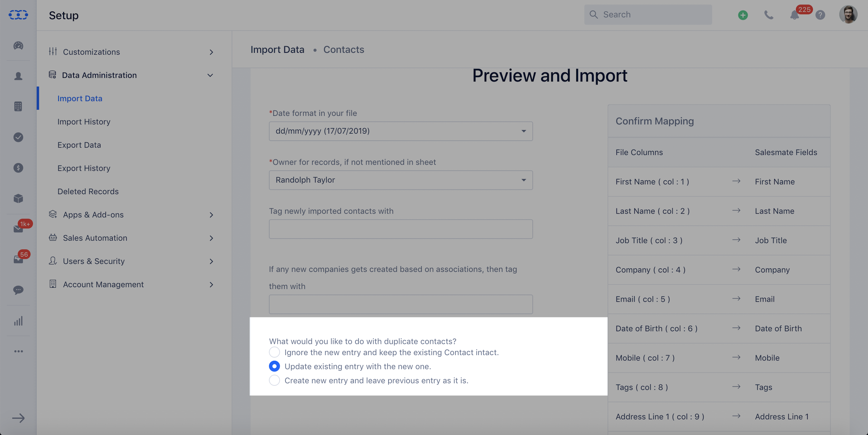
Task: Click the three-dots more icon in sidebar
Action: [18, 351]
